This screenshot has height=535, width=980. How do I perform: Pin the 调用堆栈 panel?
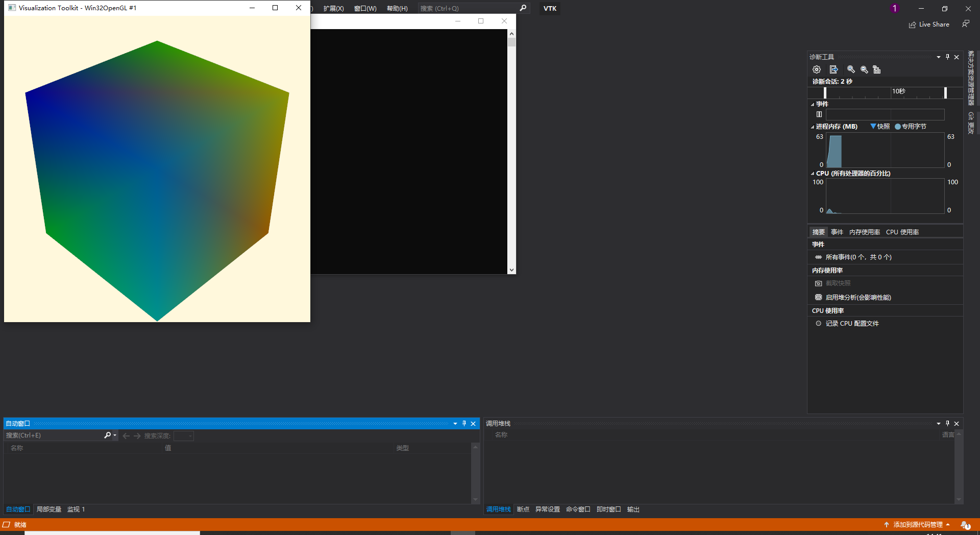(x=948, y=423)
